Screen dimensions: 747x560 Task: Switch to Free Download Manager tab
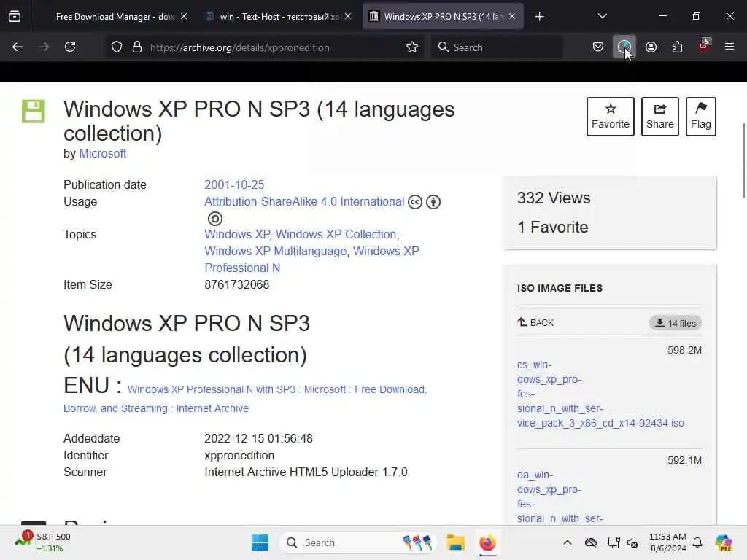pos(115,17)
